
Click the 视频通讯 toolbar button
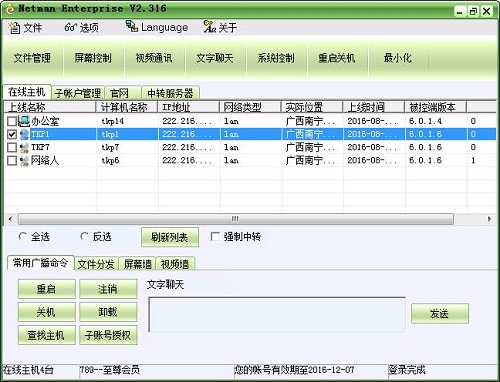[154, 58]
